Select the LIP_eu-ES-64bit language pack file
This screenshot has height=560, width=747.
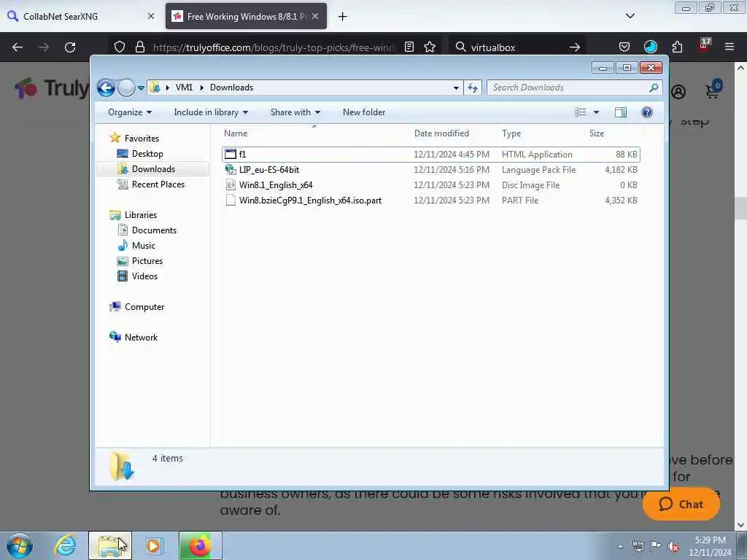[431, 170]
